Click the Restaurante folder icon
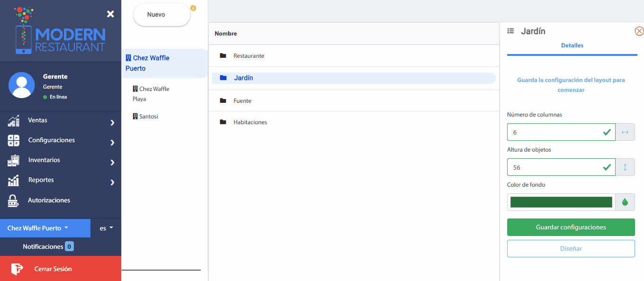 (223, 56)
